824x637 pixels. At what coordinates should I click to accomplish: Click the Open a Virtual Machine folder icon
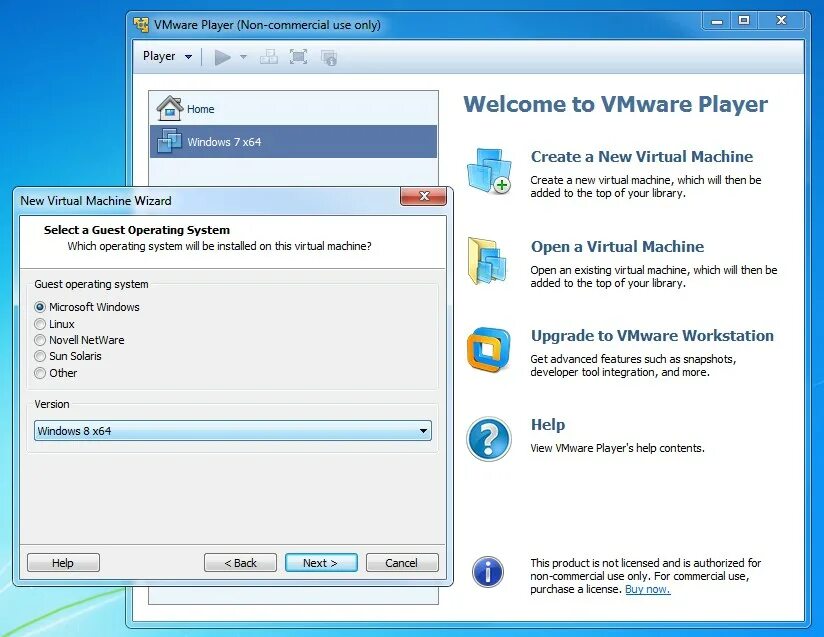click(487, 261)
